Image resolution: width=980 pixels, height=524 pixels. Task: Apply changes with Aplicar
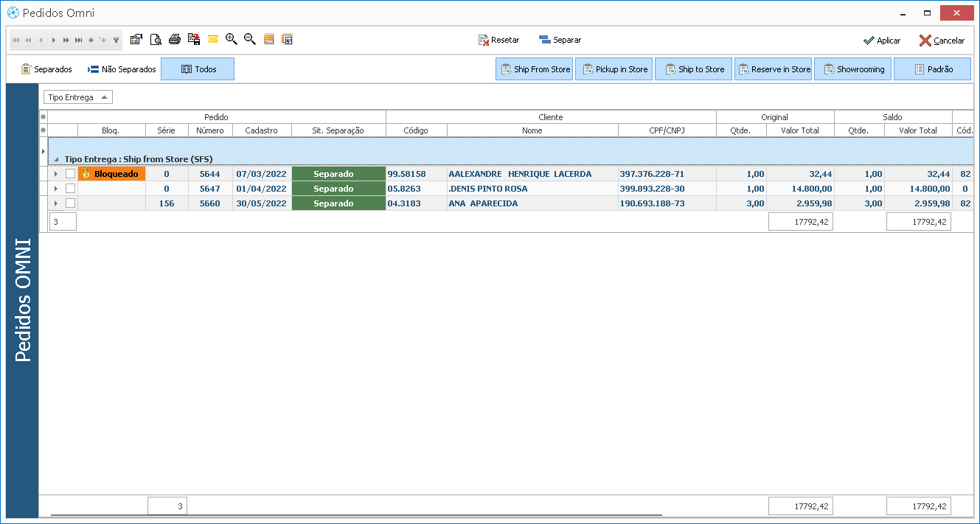click(882, 41)
